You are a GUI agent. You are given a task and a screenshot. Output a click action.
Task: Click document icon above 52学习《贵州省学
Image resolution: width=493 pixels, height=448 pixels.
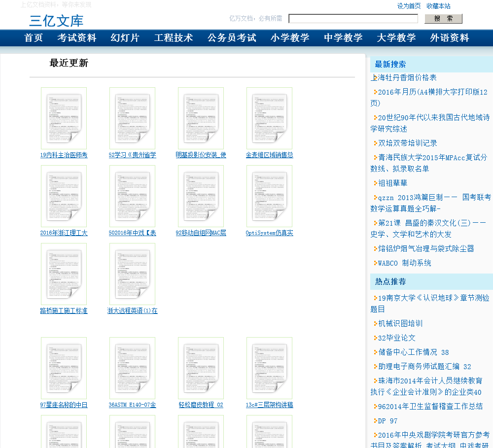pos(132,118)
